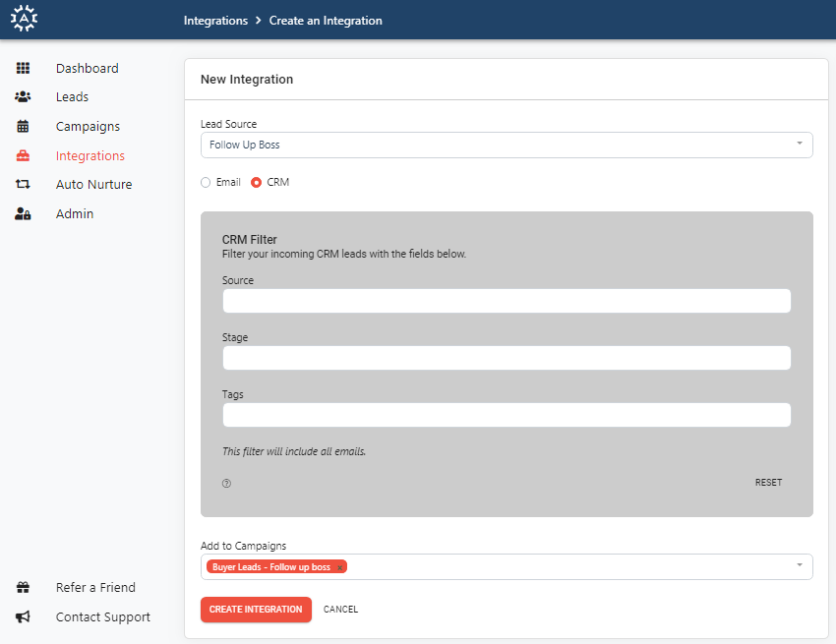The width and height of the screenshot is (836, 644).
Task: Focus the Tags filter input
Action: (507, 415)
